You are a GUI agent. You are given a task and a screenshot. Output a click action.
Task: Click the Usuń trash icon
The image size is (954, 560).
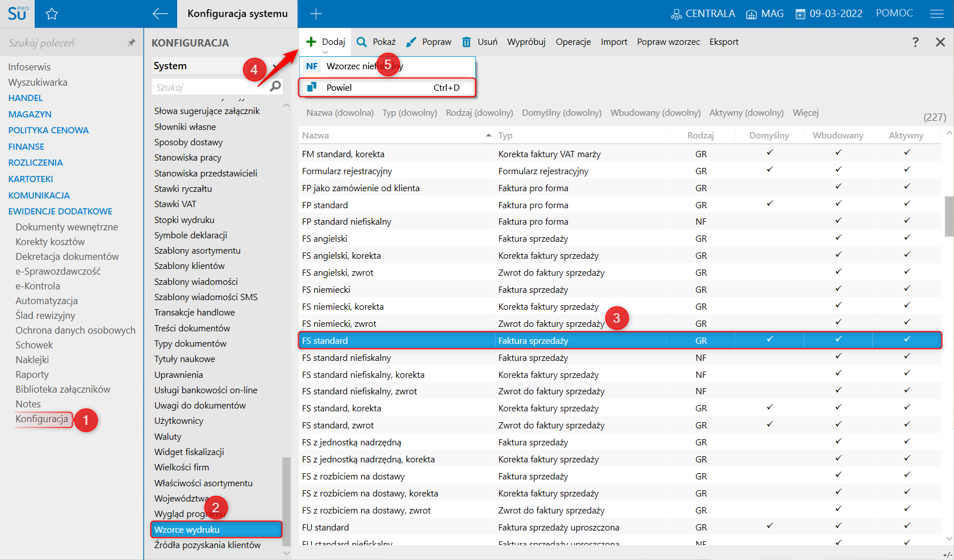click(466, 42)
